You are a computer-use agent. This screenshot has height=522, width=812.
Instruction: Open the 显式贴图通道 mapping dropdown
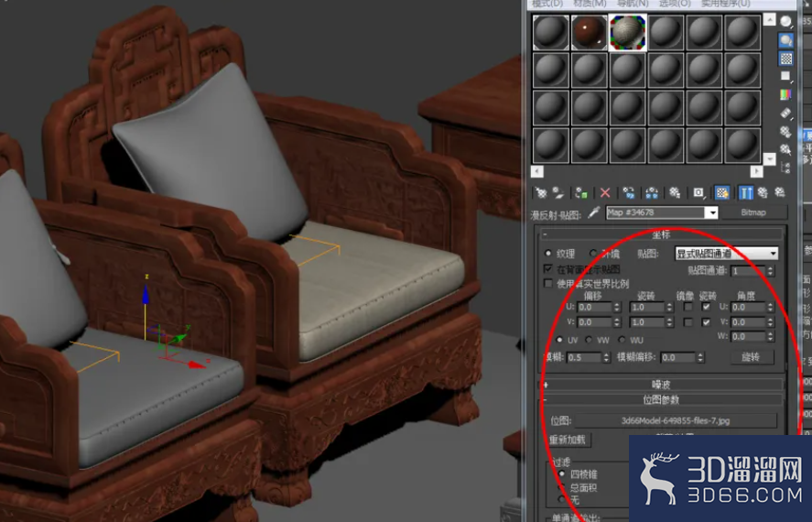(727, 254)
